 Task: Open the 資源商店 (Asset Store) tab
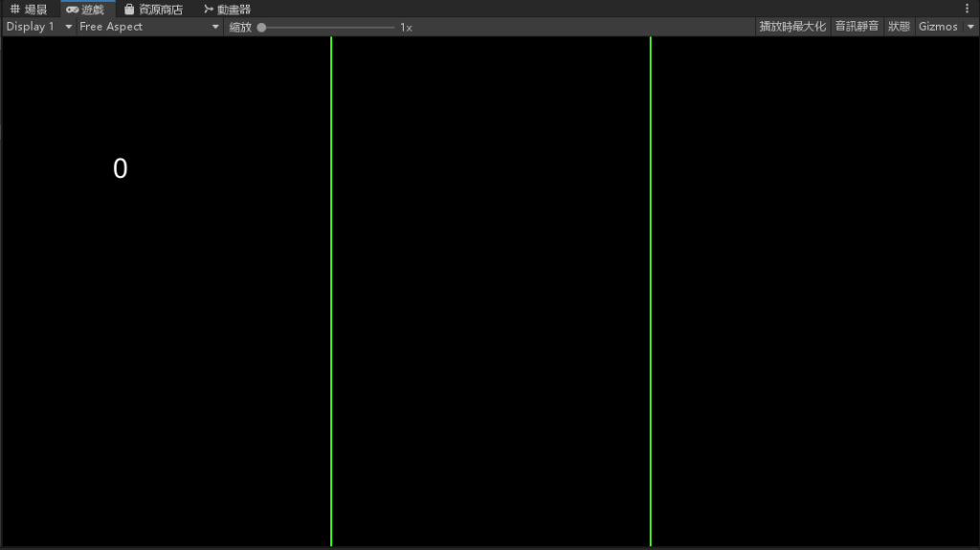153,9
